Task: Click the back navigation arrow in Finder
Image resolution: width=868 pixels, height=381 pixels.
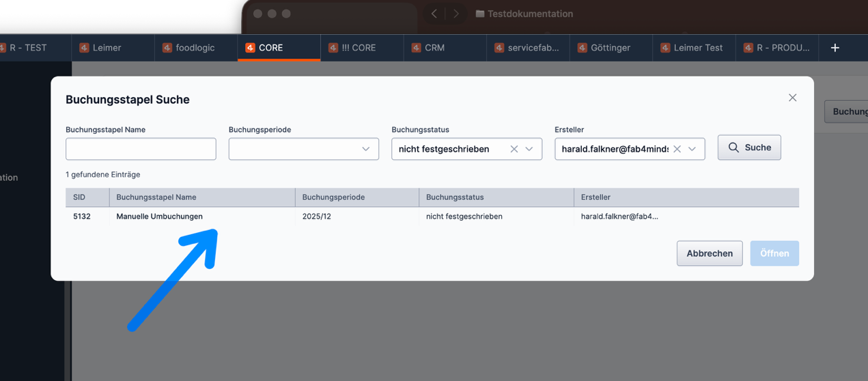Action: 434,14
